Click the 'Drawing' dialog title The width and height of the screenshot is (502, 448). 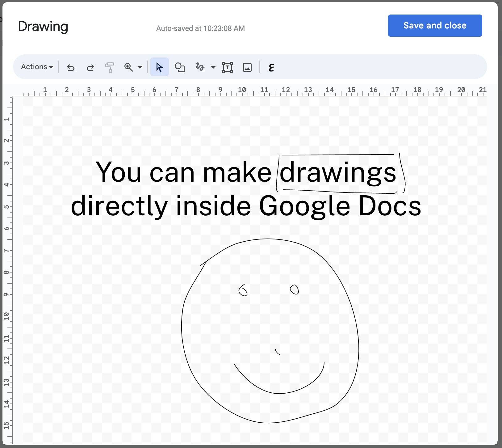click(43, 26)
